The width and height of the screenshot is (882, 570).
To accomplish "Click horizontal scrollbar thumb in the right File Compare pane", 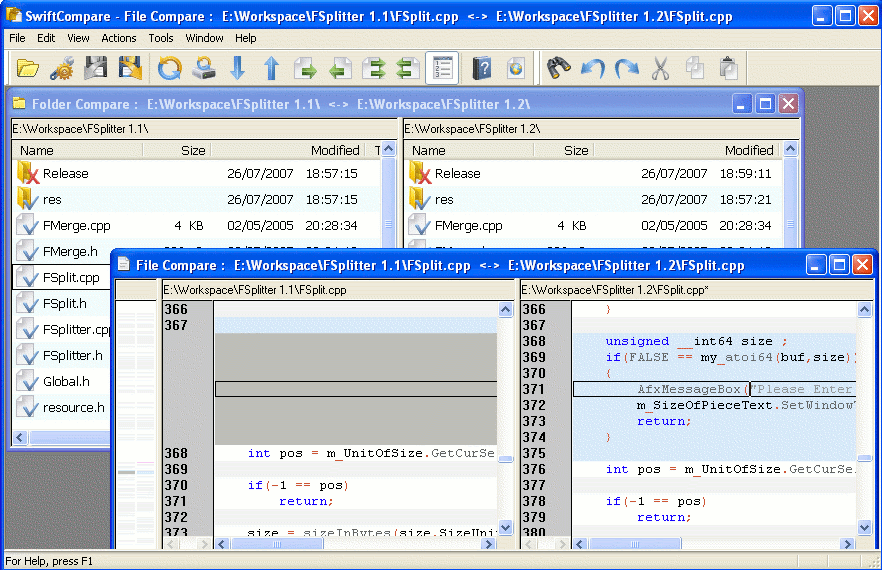I will click(635, 544).
